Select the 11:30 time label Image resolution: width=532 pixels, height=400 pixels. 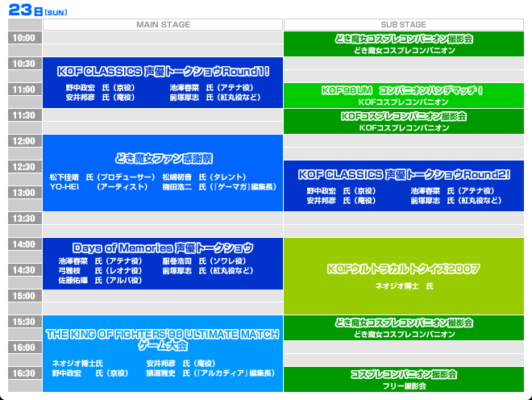coord(25,115)
